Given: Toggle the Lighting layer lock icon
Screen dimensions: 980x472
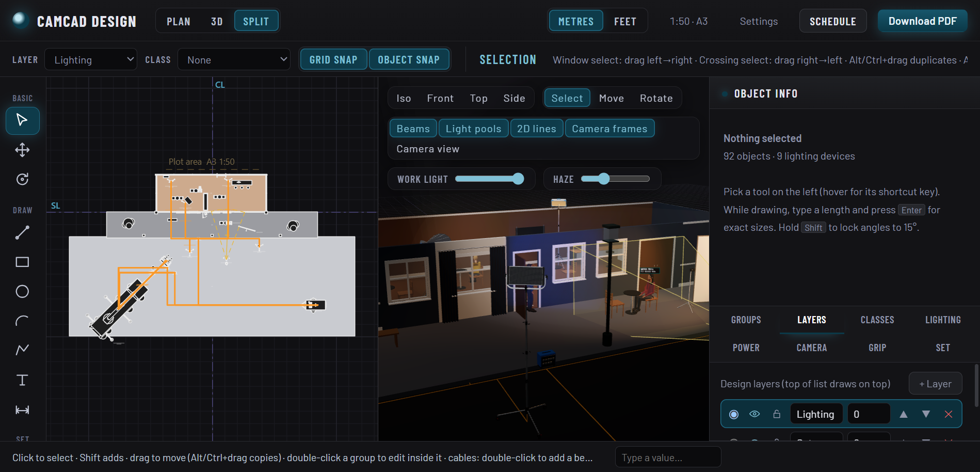Looking at the screenshot, I should (777, 414).
